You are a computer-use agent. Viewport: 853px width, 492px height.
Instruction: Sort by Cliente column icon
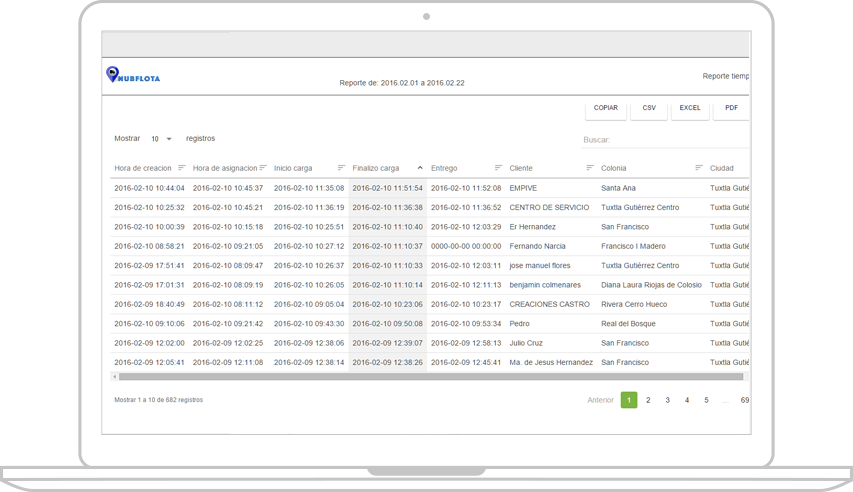click(590, 168)
